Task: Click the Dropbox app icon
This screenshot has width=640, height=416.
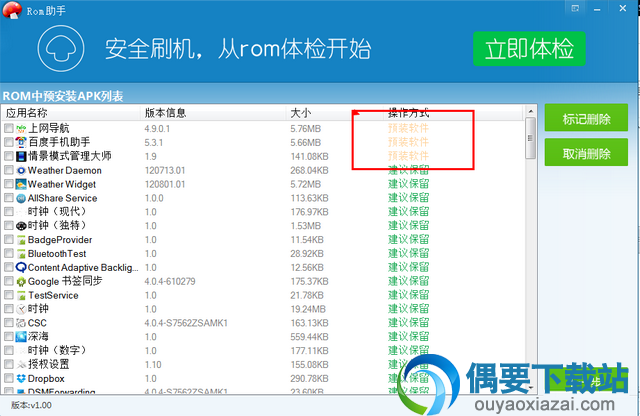Action: (21, 378)
